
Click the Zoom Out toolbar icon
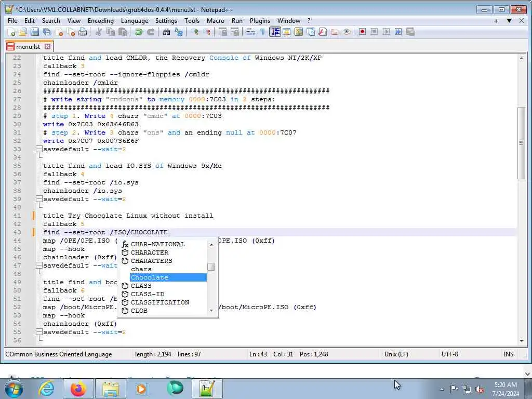click(x=207, y=32)
